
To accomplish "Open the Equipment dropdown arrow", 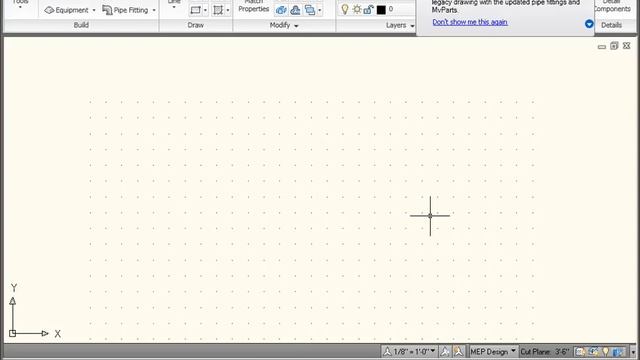I will coord(94,10).
